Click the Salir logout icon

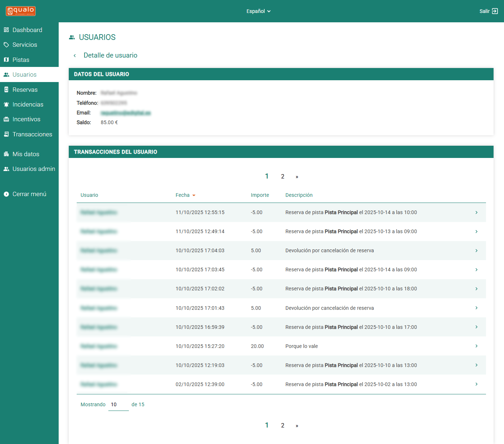pyautogui.click(x=495, y=11)
